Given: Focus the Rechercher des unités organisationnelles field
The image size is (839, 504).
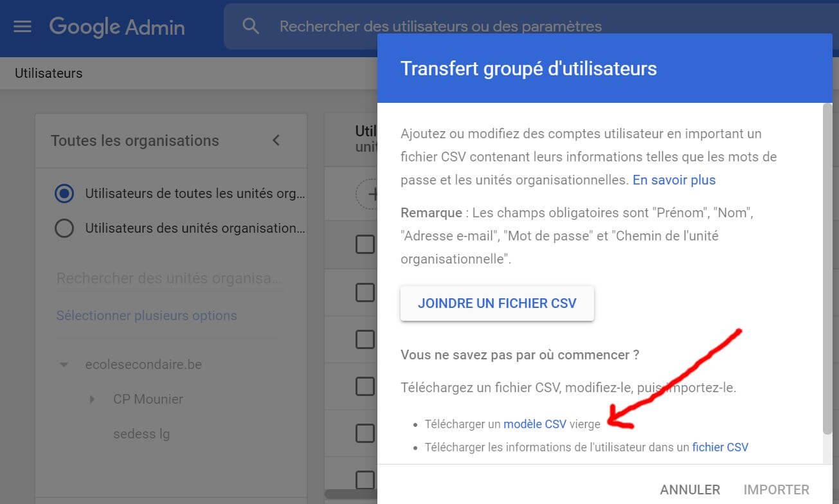Looking at the screenshot, I should pyautogui.click(x=170, y=279).
